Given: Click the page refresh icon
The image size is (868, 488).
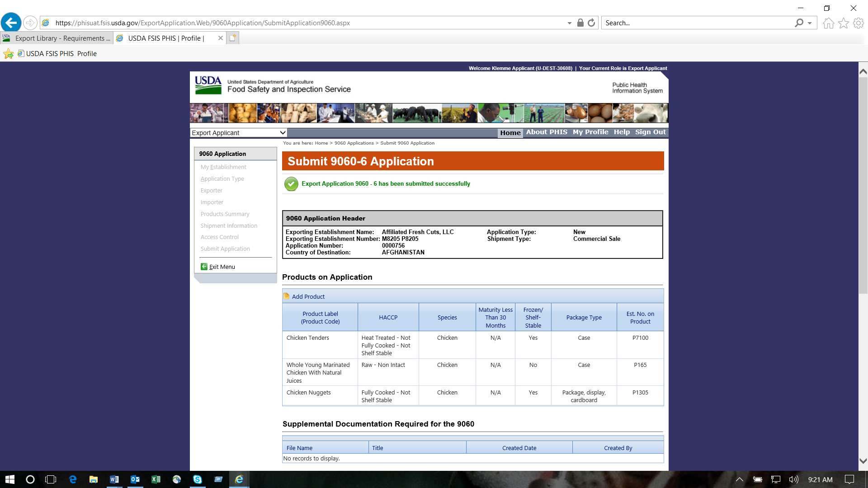Looking at the screenshot, I should [591, 23].
